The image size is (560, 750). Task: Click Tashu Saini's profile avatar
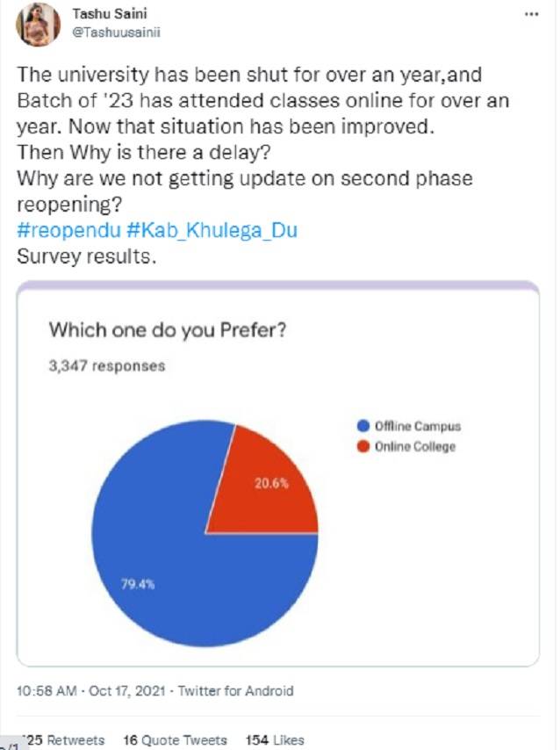coord(39,25)
